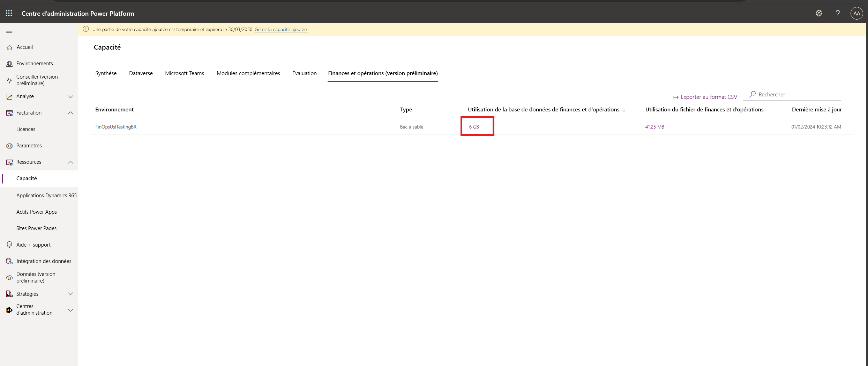Click the export arrow icon
The width and height of the screenshot is (868, 366).
point(675,97)
